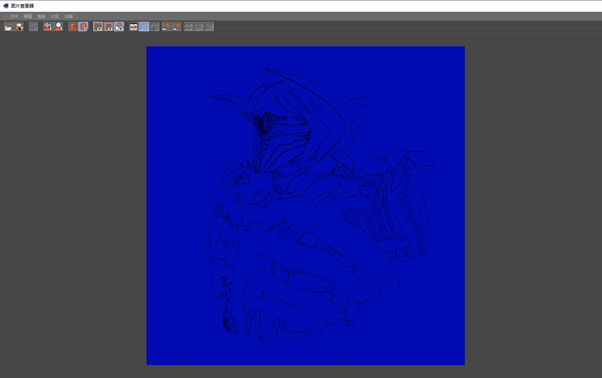Image resolution: width=602 pixels, height=378 pixels.
Task: Toggle the highlighted orange-dome channels icon
Action: coord(119,26)
